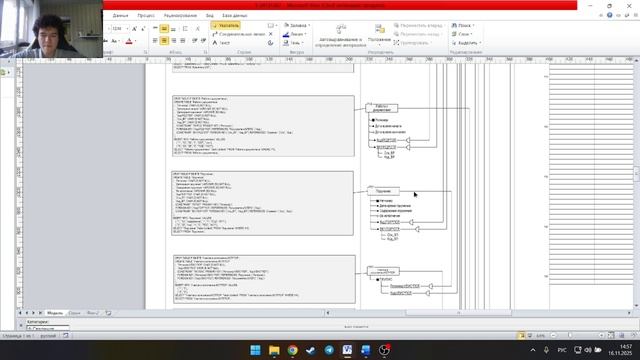Align text to top in ribbon
640x360 pixels.
click(x=155, y=29)
